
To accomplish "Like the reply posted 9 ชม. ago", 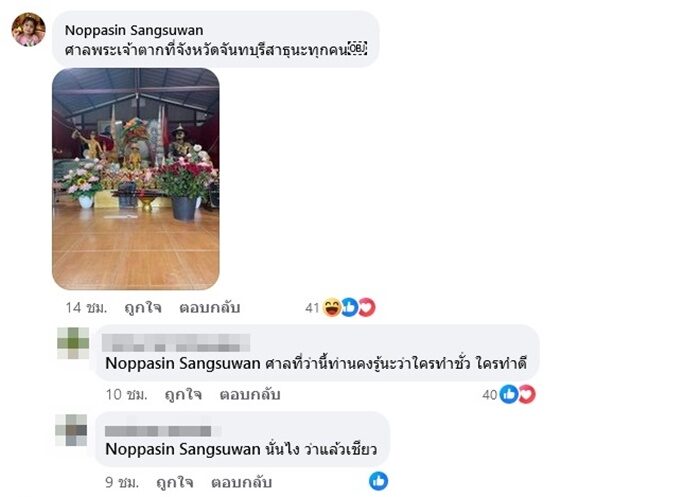I will (175, 482).
